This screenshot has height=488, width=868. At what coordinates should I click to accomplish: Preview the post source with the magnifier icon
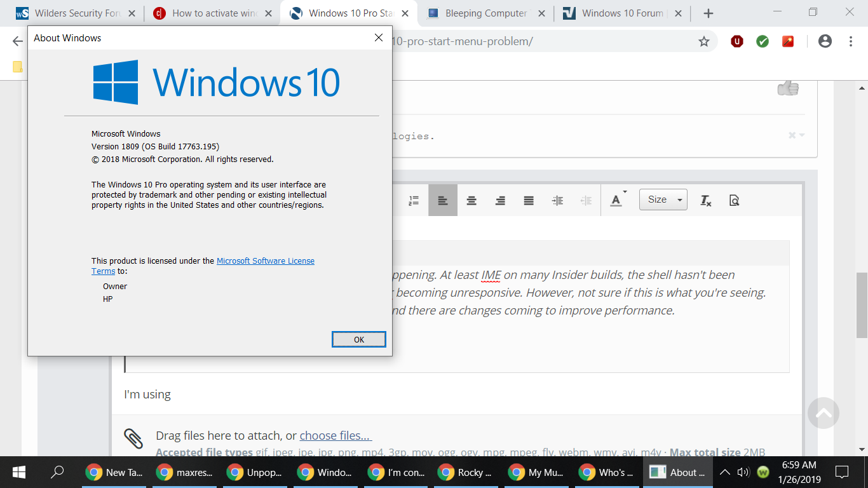tap(734, 200)
